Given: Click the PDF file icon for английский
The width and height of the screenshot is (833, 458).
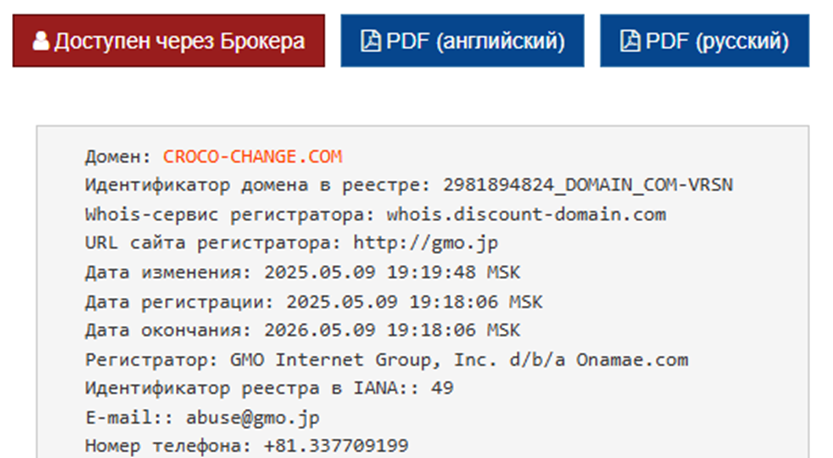Looking at the screenshot, I should tap(370, 41).
